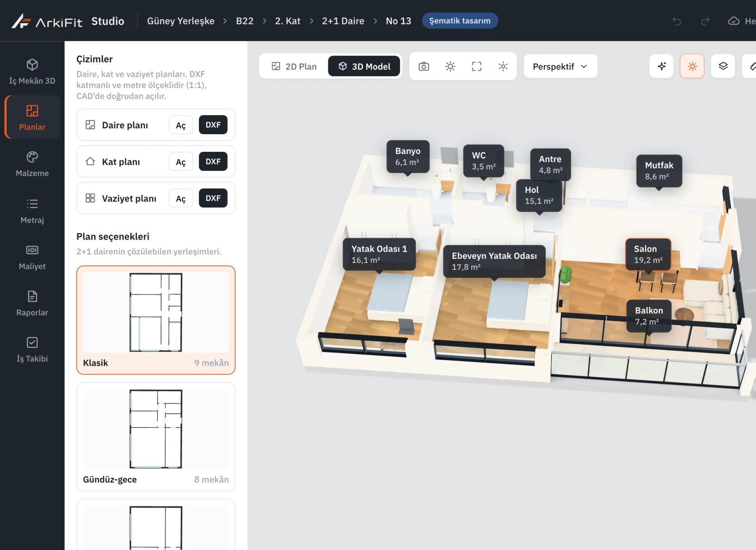Click the Salon 19,2 m² room label
Image resolution: width=756 pixels, height=550 pixels.
(648, 254)
